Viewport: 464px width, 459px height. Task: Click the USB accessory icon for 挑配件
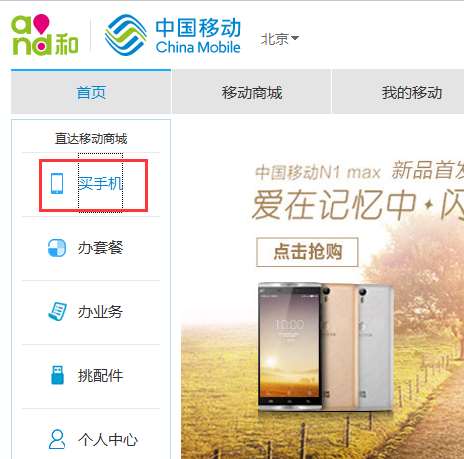coord(57,375)
